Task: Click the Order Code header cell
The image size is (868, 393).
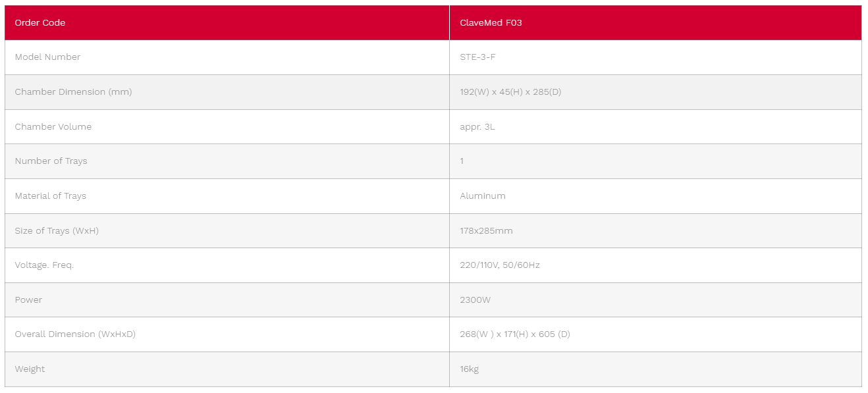Action: tap(227, 22)
